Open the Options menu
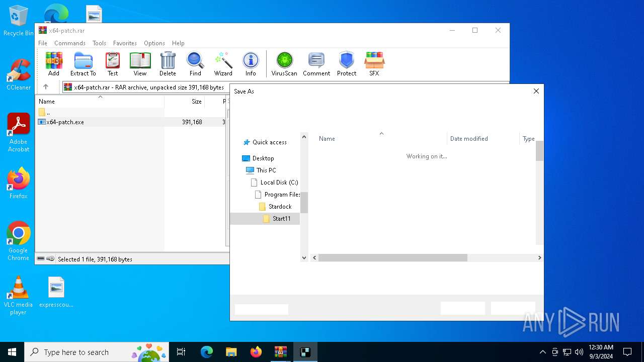The width and height of the screenshot is (644, 362). click(x=154, y=43)
